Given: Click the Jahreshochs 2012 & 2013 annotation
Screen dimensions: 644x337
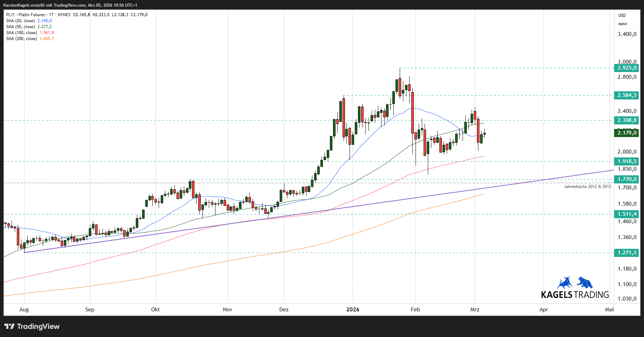Looking at the screenshot, I should coord(587,187).
